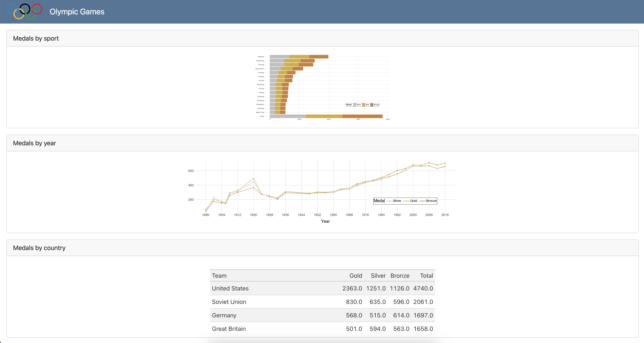Click the Bronze swatch in bar chart legend
644x343 pixels.
[x=372, y=105]
